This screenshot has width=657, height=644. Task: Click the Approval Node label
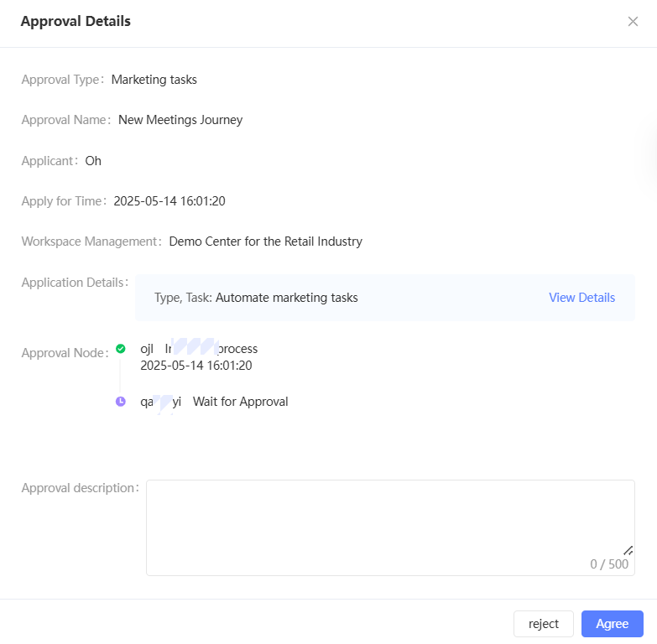[63, 353]
